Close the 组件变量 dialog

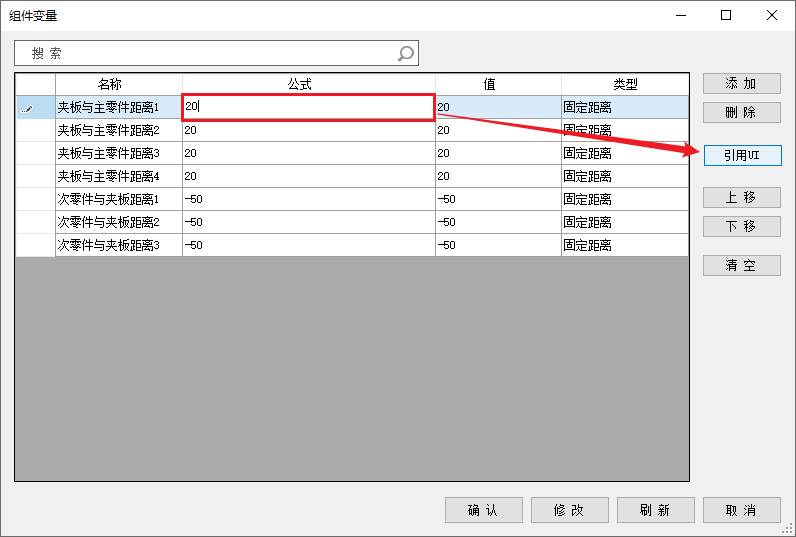pyautogui.click(x=772, y=15)
